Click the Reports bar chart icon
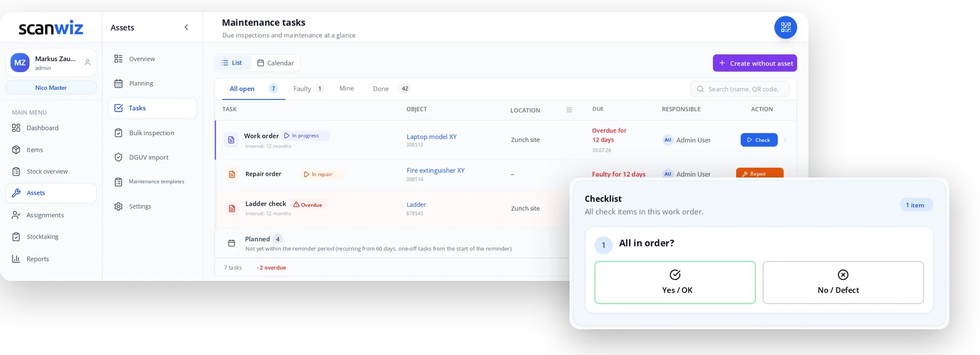 click(16, 259)
